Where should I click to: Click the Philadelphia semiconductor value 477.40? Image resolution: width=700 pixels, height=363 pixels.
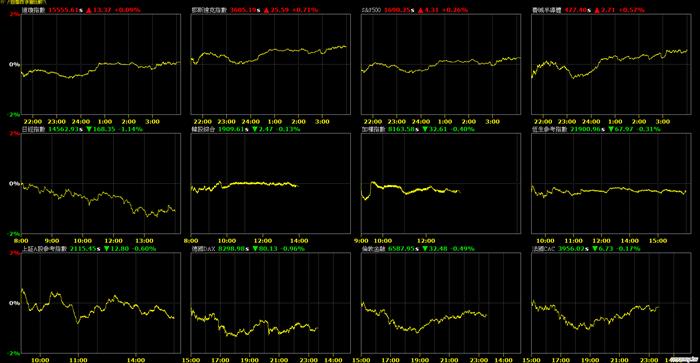click(575, 10)
